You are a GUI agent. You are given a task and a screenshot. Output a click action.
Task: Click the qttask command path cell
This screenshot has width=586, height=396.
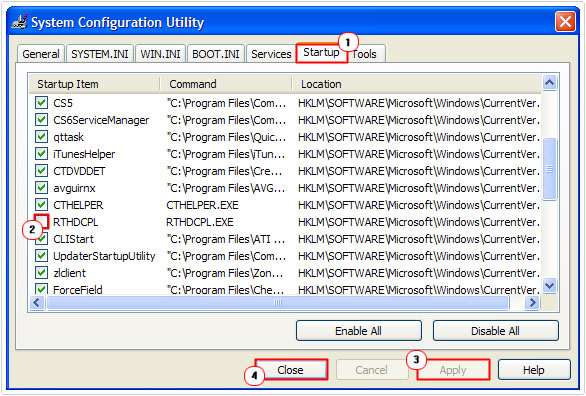(226, 137)
